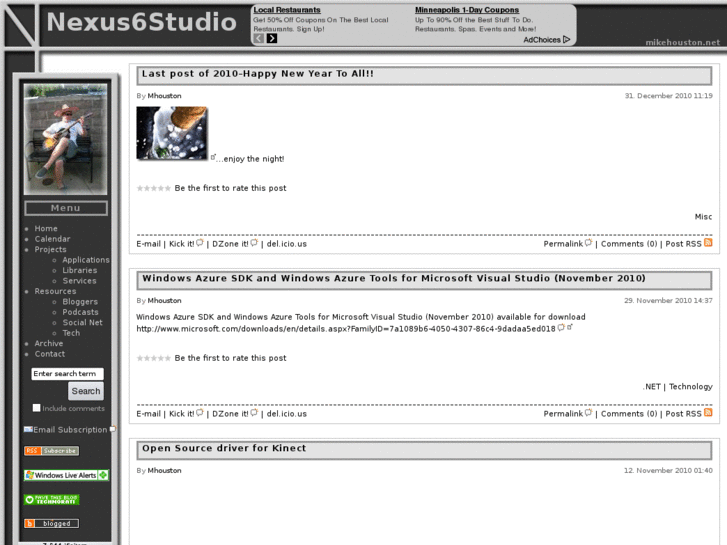Viewport: 727px width, 545px height.
Task: Open the New Year post thumbnail image
Action: 172,133
